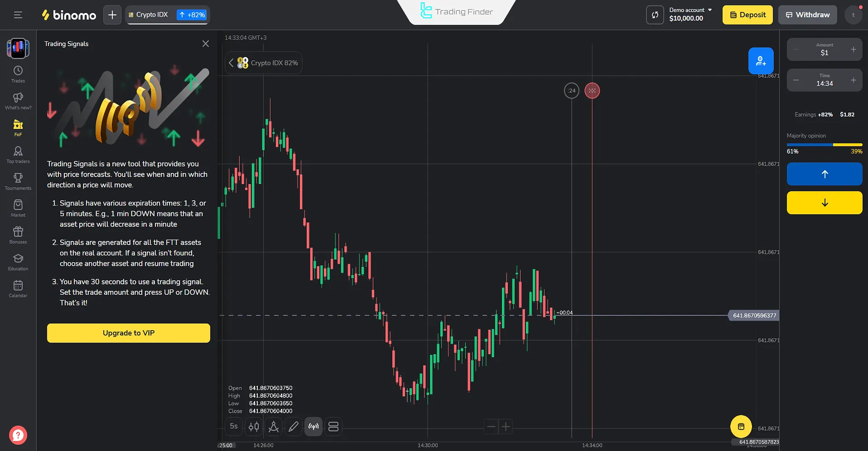
Task: Click the blue invite friend icon
Action: 761,61
